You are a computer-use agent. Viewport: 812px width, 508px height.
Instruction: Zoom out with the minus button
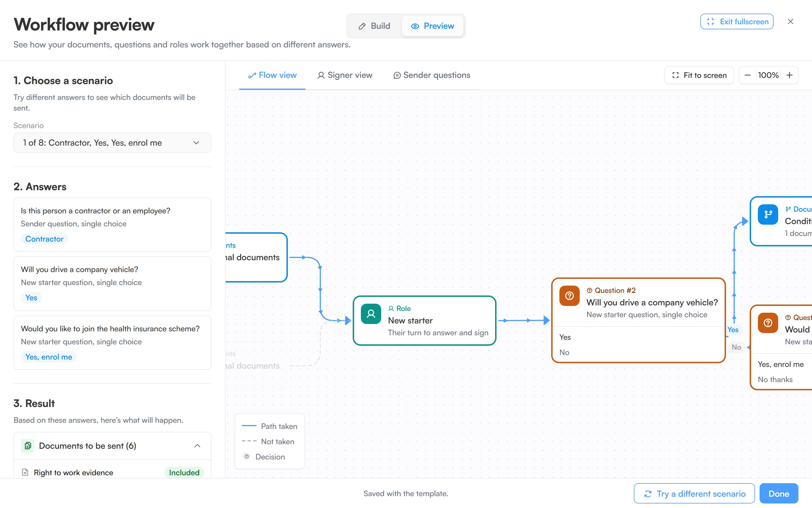pos(748,75)
